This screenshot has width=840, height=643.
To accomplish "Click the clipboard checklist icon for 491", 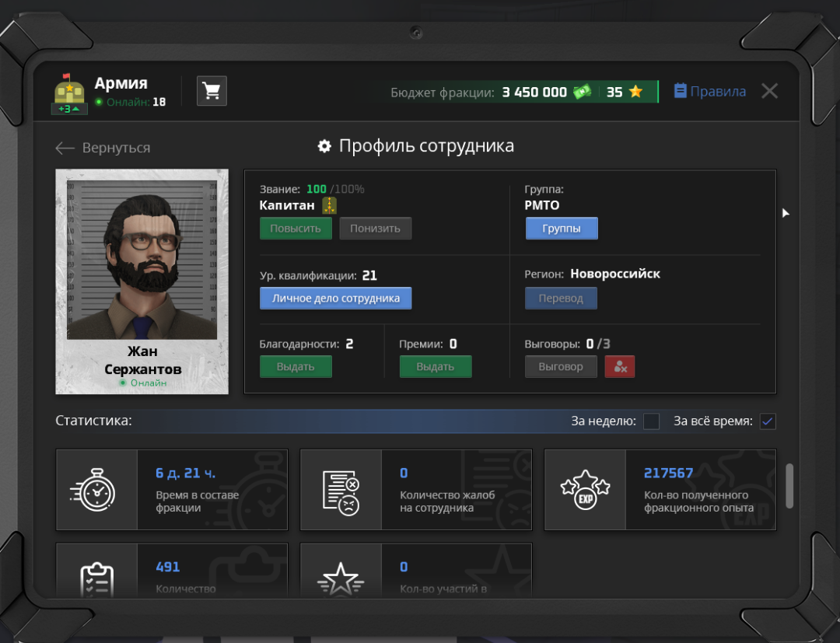I will tap(97, 579).
